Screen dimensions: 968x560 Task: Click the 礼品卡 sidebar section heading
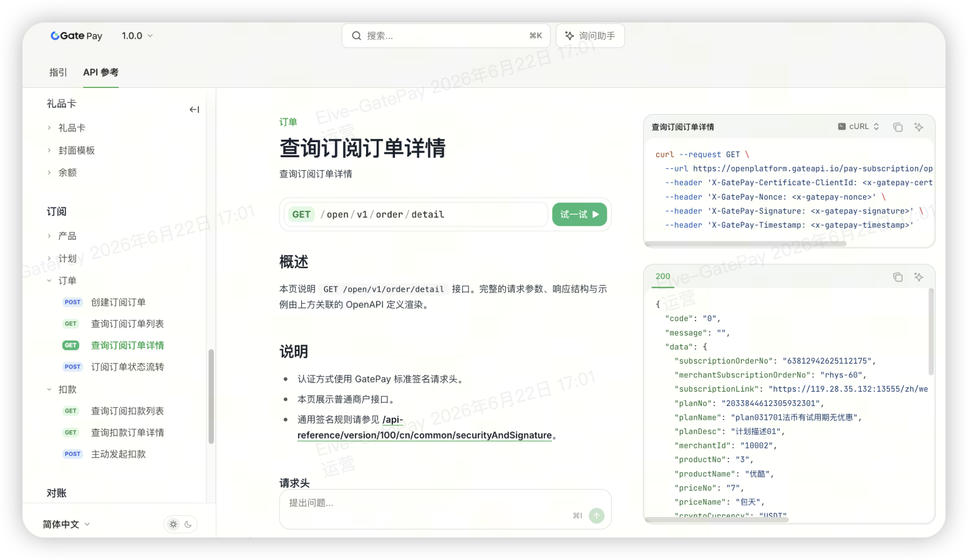(x=61, y=104)
